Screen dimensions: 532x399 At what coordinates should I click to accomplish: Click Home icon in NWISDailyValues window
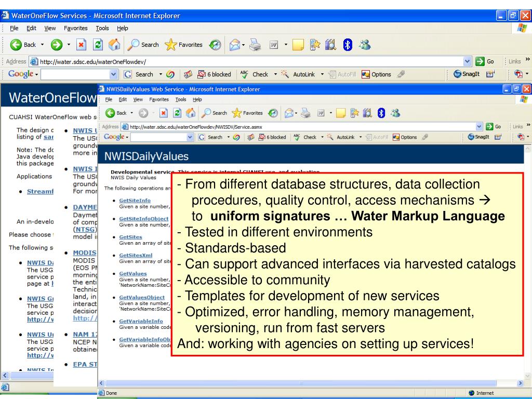[191, 113]
